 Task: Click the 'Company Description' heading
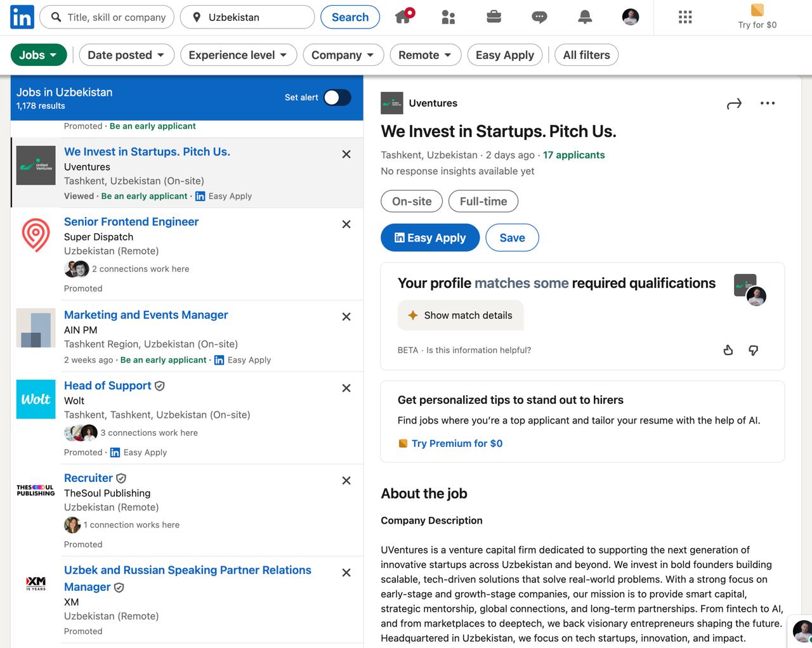[431, 521]
